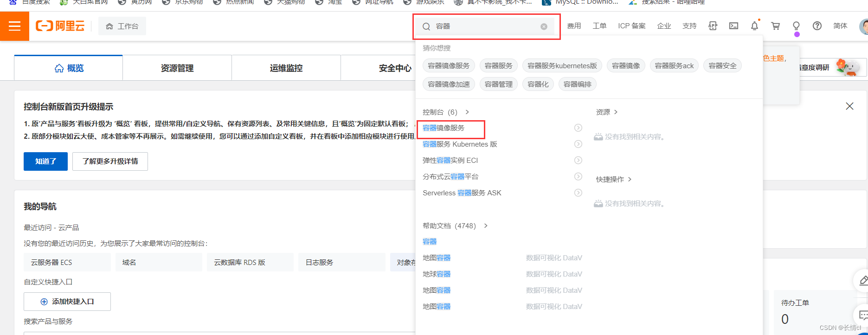Open the 费用 menu
This screenshot has width=868, height=335.
tap(574, 26)
